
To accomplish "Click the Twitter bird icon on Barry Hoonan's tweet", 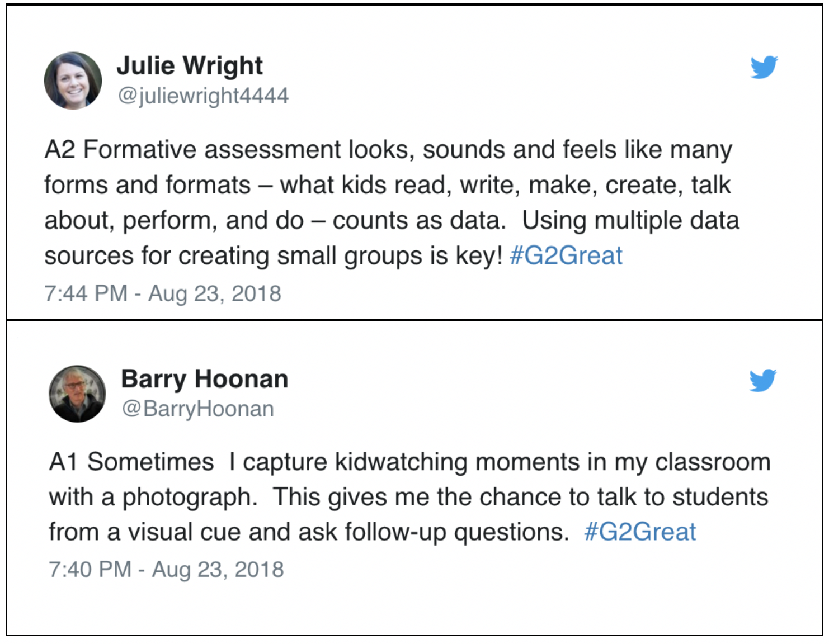I will tap(763, 380).
